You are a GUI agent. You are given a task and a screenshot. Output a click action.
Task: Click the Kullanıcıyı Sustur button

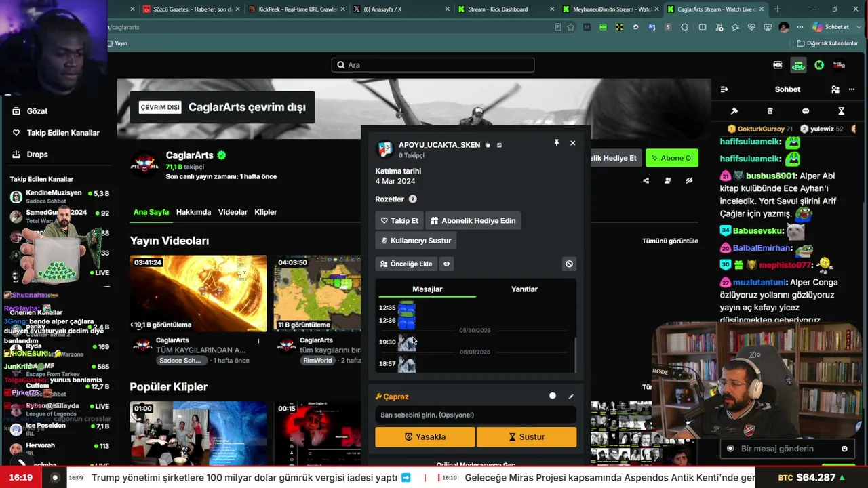pos(416,241)
